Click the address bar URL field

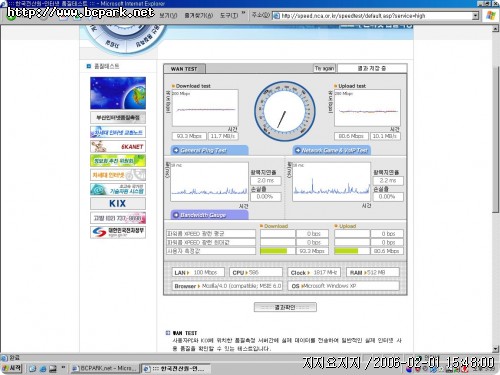click(x=376, y=16)
